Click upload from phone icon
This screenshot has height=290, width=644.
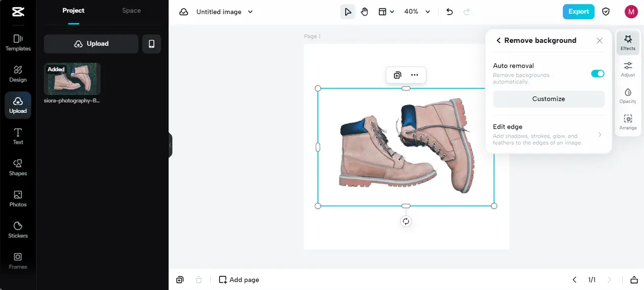pyautogui.click(x=152, y=44)
